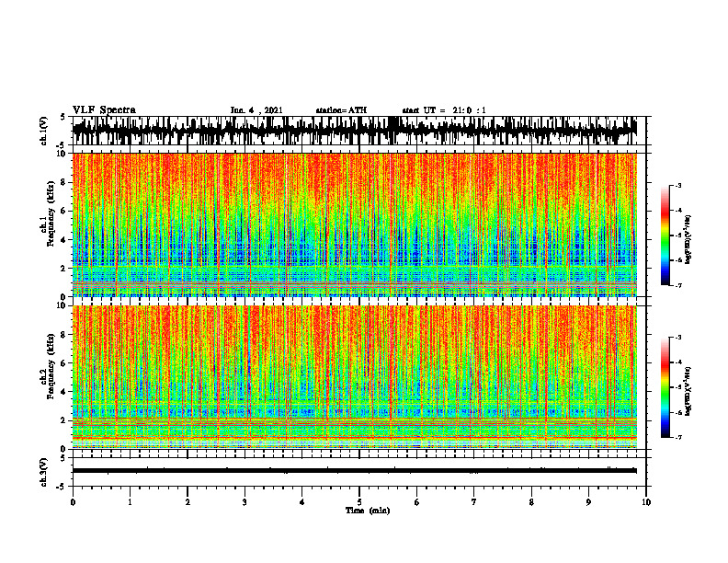Image resolution: width=728 pixels, height=563 pixels.
Task: Click the "VLF Spectra" plot title
Action: click(104, 110)
